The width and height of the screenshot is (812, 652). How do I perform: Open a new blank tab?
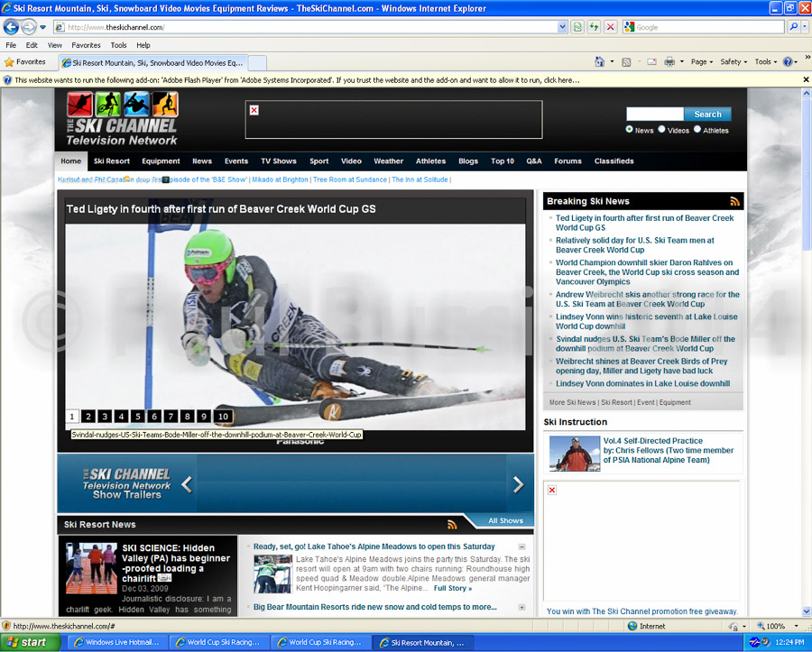coord(257,62)
